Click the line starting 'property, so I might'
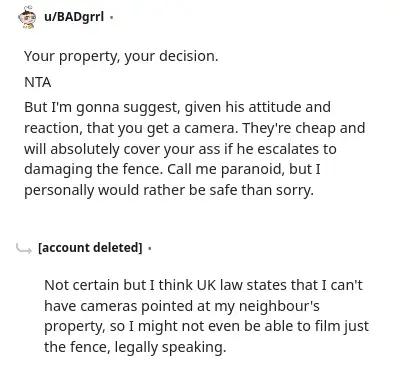400x382 pixels. click(207, 326)
